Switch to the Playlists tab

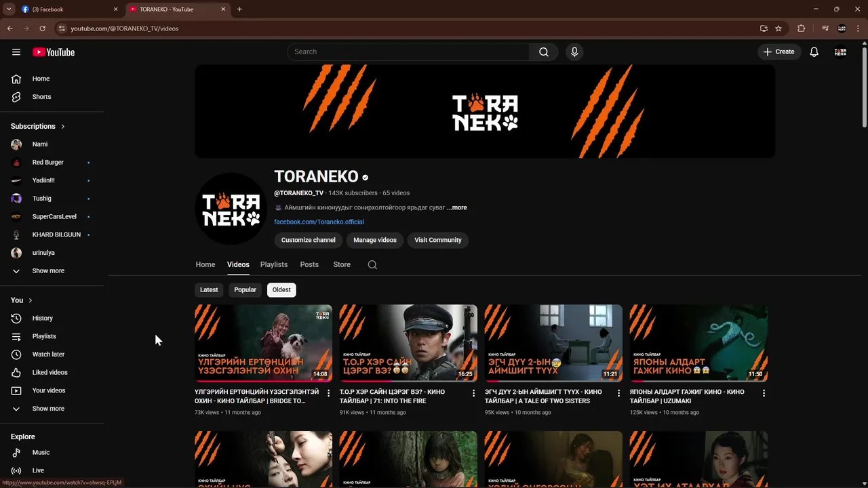coord(274,265)
